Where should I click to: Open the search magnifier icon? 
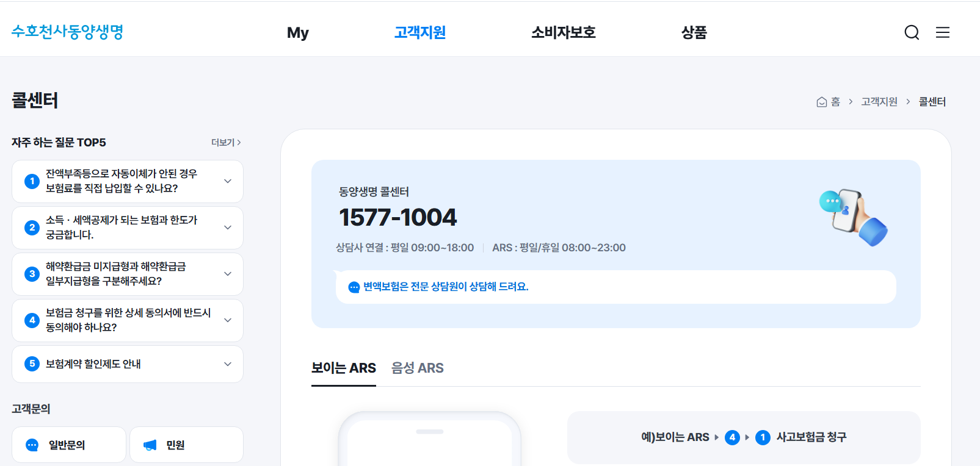coord(912,32)
